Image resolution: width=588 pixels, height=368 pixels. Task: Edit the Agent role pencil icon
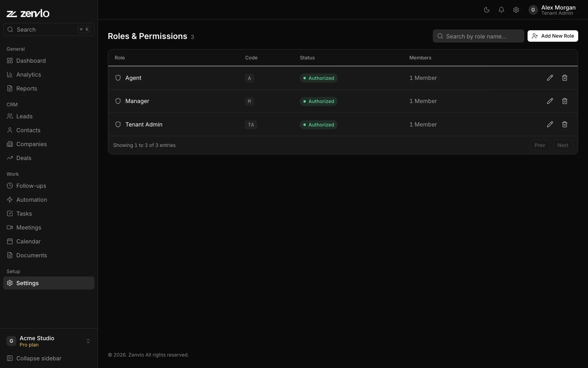click(x=550, y=78)
